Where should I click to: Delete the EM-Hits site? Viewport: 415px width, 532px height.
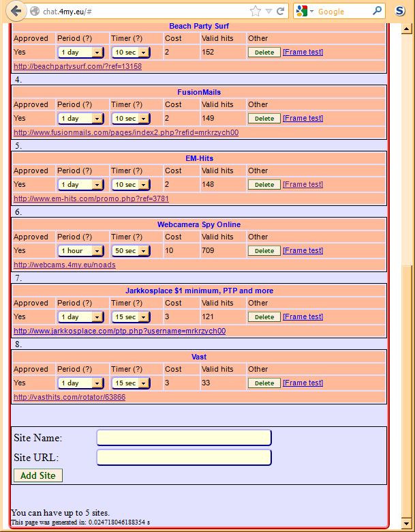tap(264, 185)
